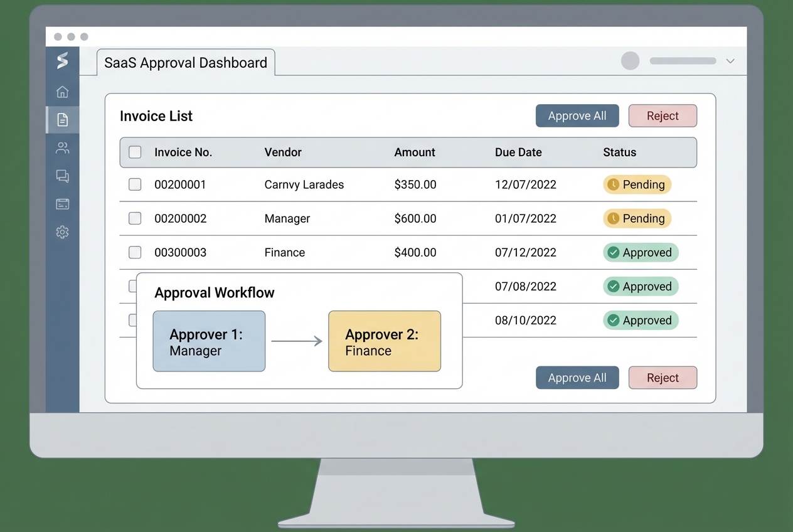
Task: Click the app logo at sidebar top
Action: point(62,61)
